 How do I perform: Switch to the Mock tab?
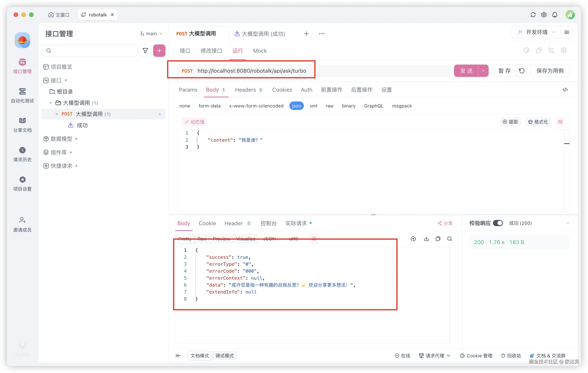(260, 50)
